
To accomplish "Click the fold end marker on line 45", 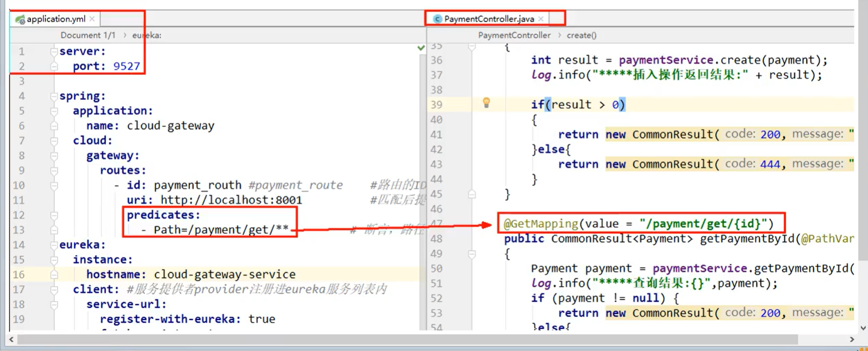I will [471, 194].
